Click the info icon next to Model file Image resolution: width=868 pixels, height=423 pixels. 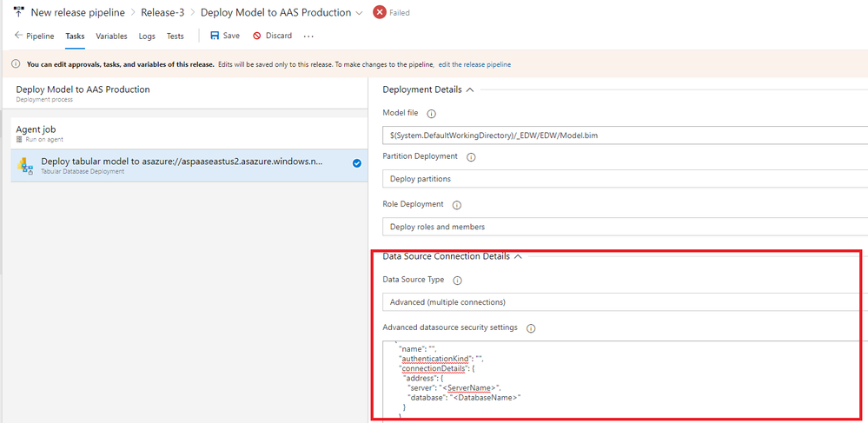coord(431,113)
